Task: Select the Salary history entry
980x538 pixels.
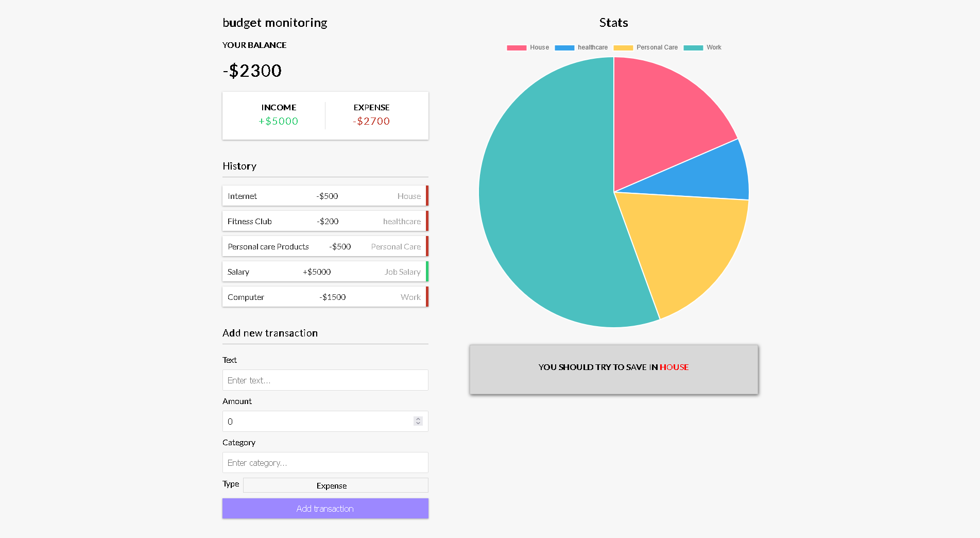Action: click(x=325, y=272)
